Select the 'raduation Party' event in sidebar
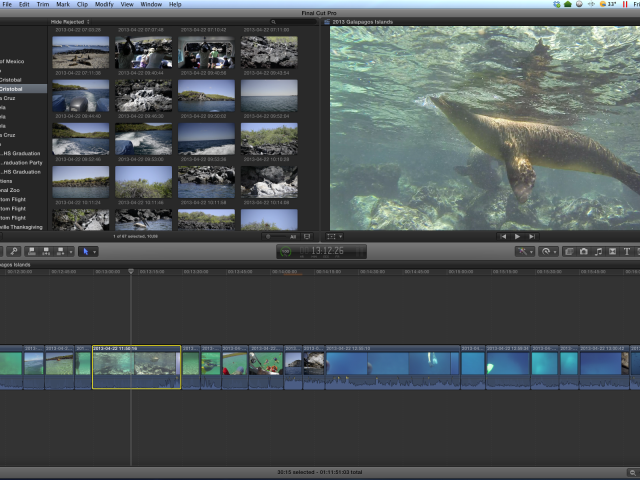Viewport: 640px width, 480px height. point(23,162)
